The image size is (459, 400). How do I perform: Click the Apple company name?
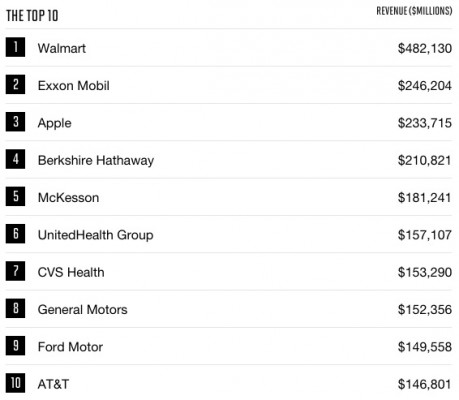55,123
